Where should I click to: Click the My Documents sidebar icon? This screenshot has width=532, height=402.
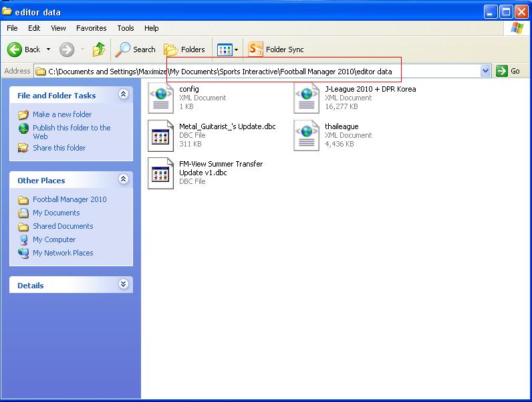(x=23, y=213)
